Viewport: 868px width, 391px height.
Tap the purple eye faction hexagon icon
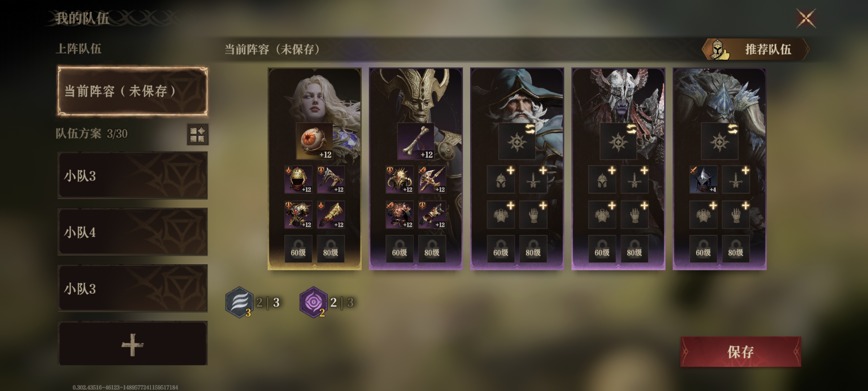(x=313, y=302)
